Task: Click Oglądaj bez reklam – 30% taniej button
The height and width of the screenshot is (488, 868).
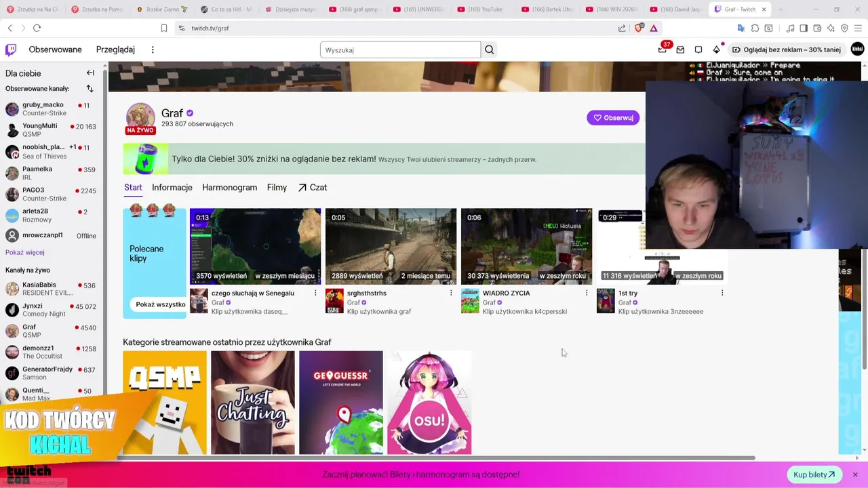Action: pyautogui.click(x=787, y=49)
